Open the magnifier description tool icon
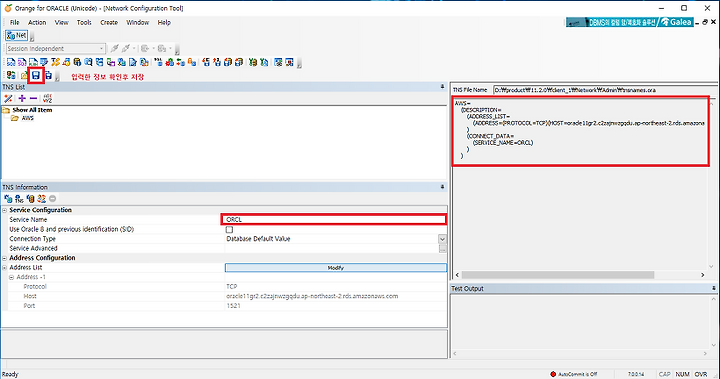 tap(88, 62)
